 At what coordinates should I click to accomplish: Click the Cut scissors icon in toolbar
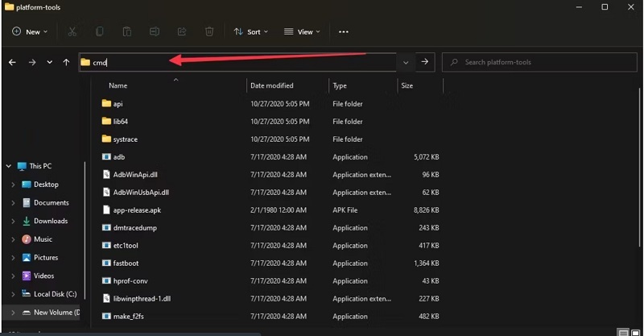point(72,31)
